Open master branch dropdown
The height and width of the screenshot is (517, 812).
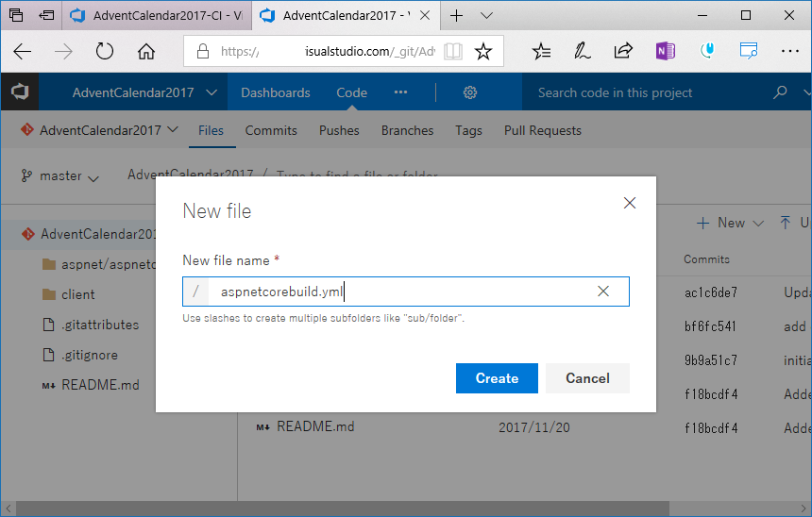[59, 176]
